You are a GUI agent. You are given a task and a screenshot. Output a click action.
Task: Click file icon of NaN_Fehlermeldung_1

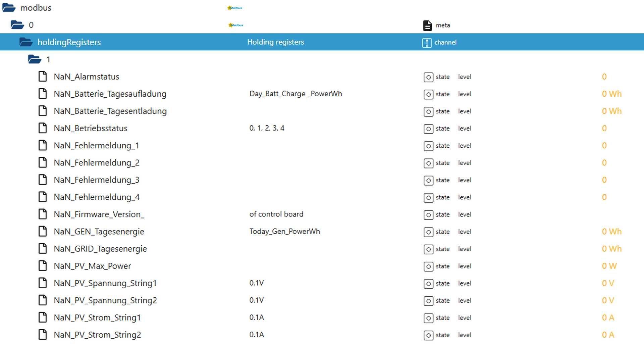pos(43,145)
